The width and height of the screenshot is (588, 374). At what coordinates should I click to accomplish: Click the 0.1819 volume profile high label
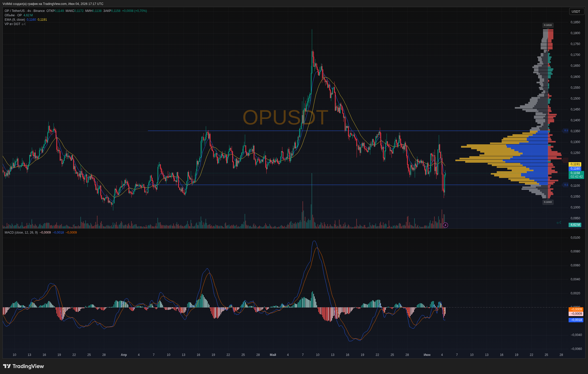(x=548, y=25)
